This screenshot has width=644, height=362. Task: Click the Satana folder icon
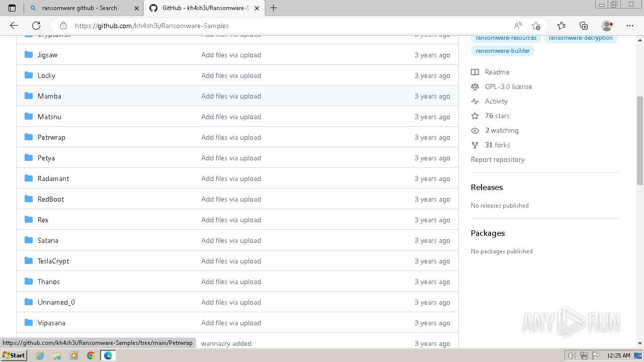click(x=29, y=240)
